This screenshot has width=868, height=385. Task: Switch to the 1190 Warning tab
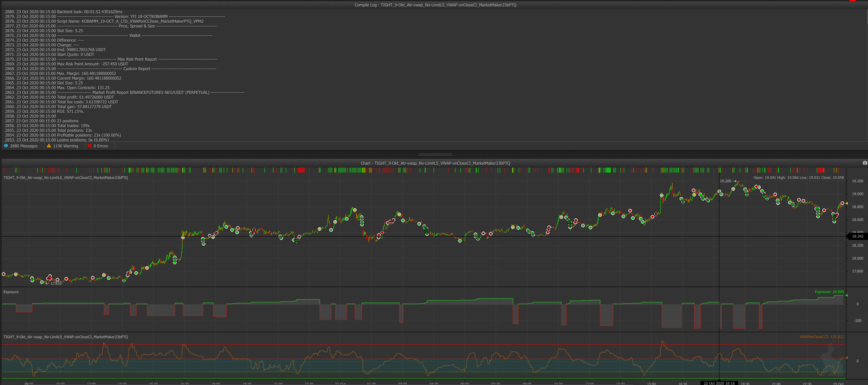62,146
